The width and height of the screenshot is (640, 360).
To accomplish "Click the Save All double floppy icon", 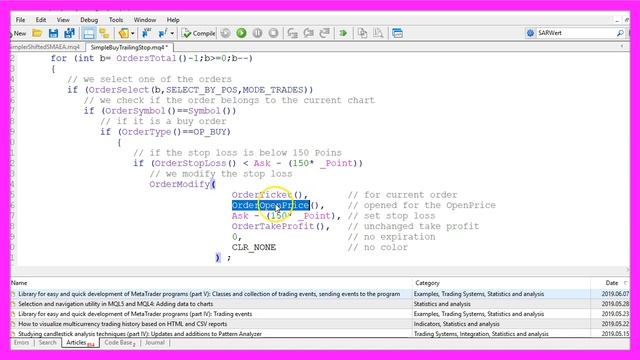I will pos(69,33).
